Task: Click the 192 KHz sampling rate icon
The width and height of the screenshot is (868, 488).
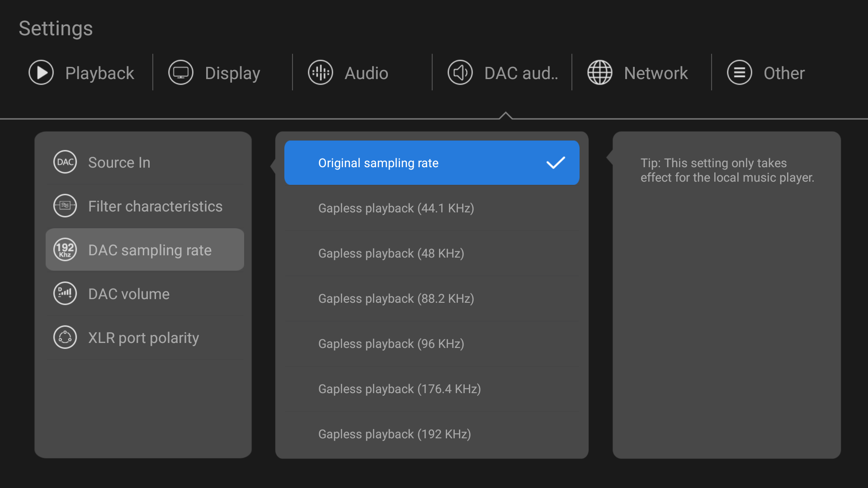Action: 65,250
